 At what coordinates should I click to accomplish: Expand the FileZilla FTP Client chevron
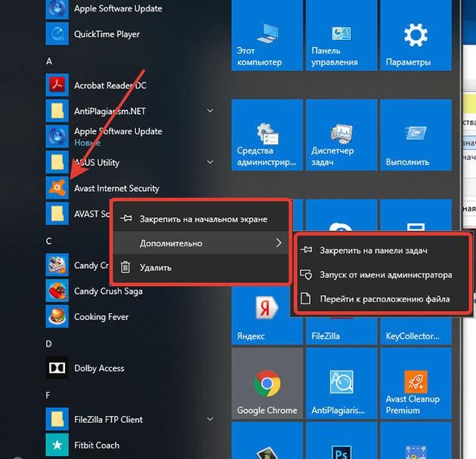210,419
